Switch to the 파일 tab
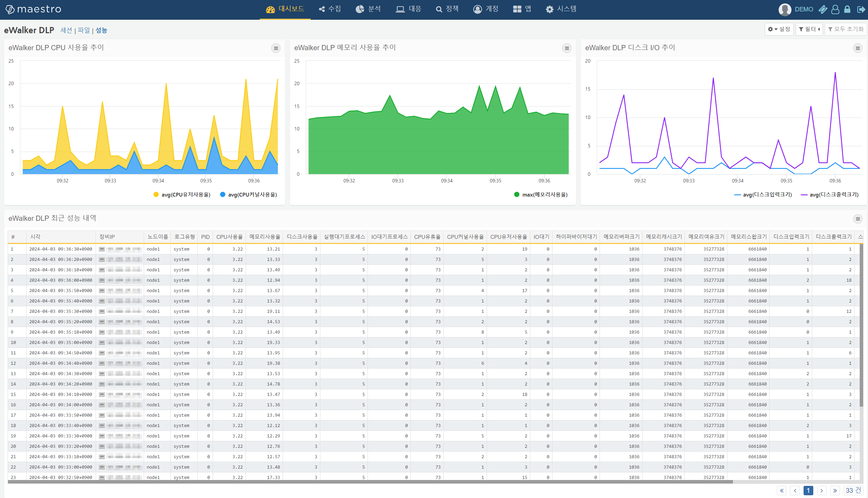 coord(83,30)
